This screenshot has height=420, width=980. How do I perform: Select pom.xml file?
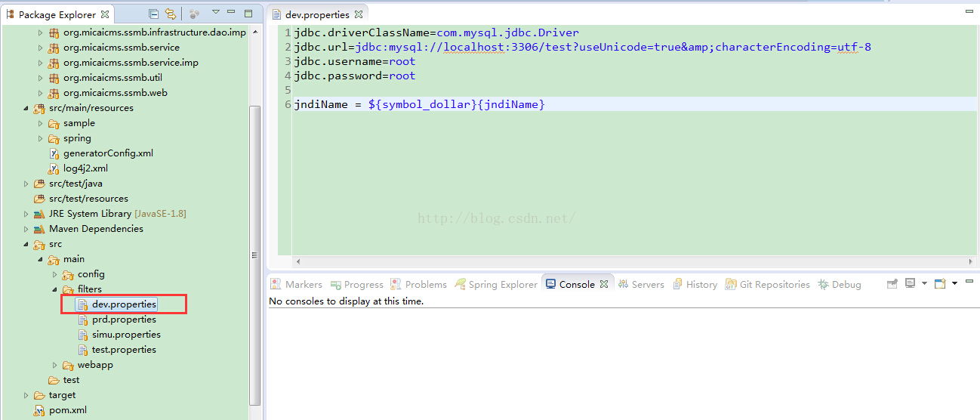(x=68, y=410)
